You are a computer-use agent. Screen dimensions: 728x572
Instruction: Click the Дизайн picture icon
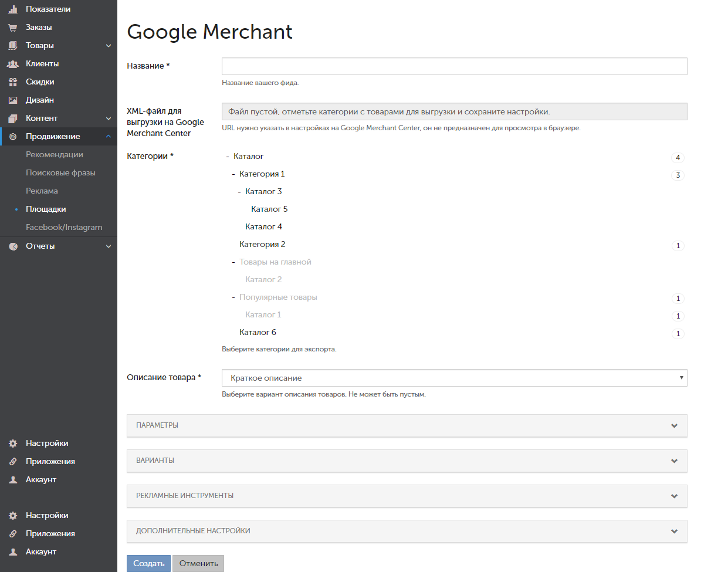pos(13,100)
